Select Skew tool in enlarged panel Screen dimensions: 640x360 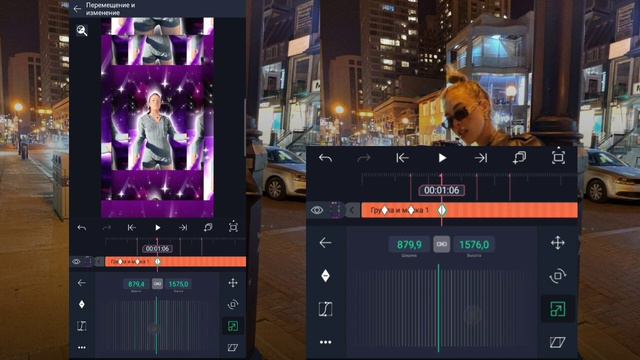coord(558,342)
